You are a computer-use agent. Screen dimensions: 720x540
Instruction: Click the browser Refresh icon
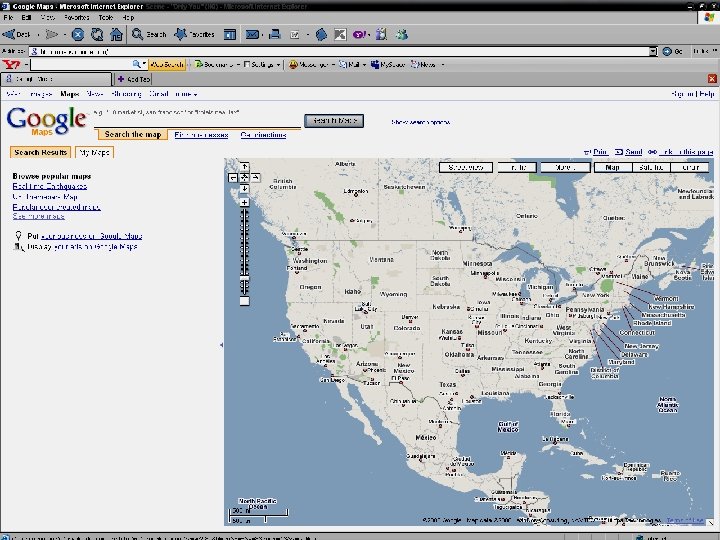click(x=97, y=34)
